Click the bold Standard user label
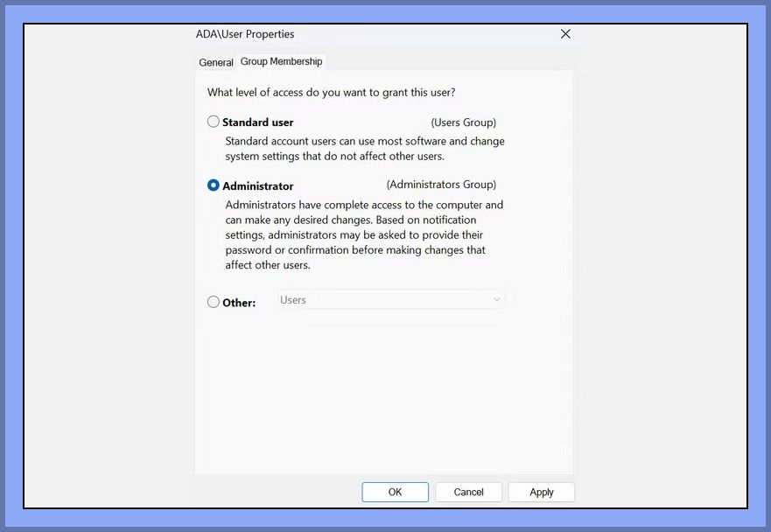The width and height of the screenshot is (771, 532). pyautogui.click(x=257, y=122)
